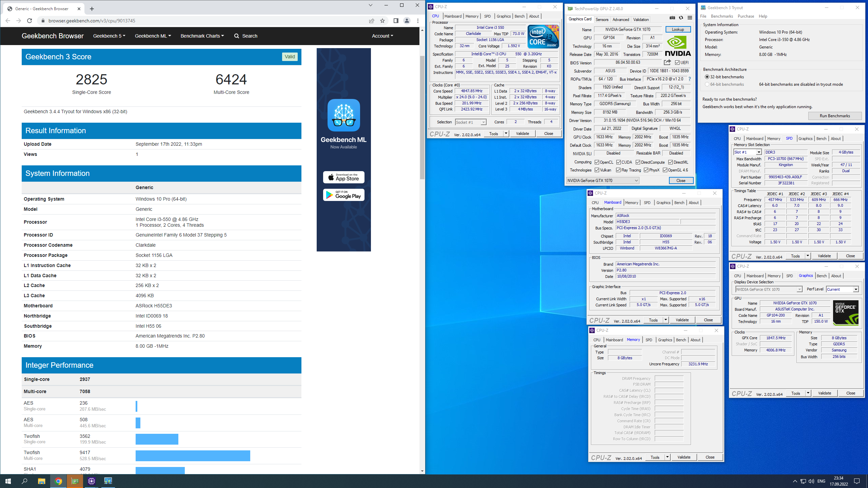Click the Chrome icon in taskbar

(x=58, y=481)
